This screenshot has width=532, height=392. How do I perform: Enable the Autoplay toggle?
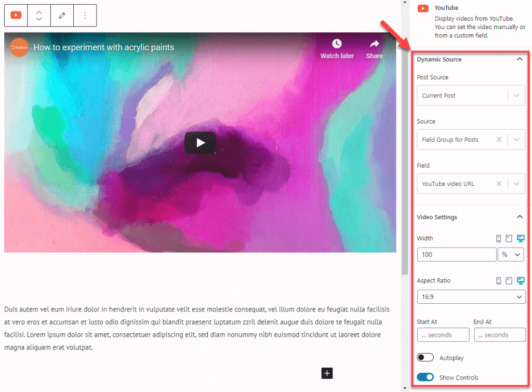(425, 358)
